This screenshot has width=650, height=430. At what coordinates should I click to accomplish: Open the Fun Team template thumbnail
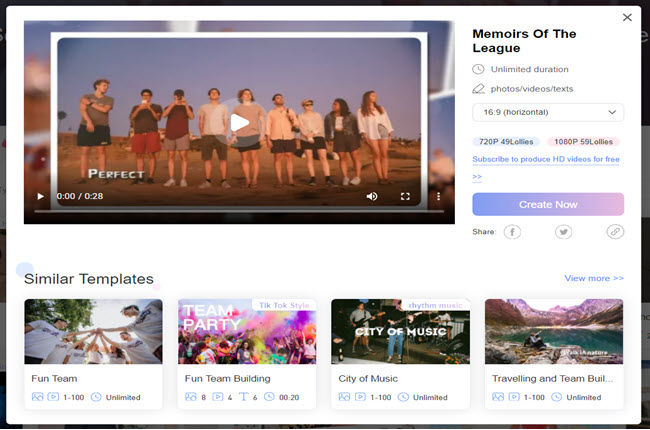pos(93,331)
